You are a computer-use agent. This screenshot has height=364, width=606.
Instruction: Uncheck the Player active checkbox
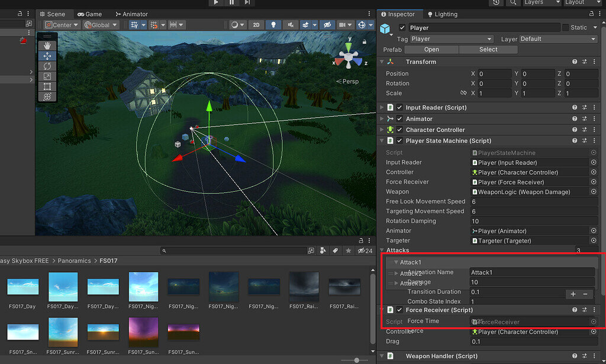pyautogui.click(x=401, y=27)
